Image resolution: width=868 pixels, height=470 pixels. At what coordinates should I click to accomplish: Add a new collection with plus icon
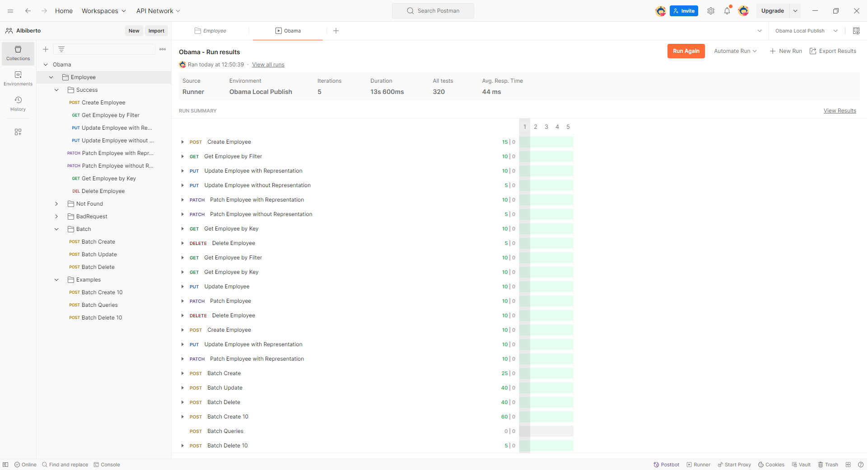pos(46,49)
